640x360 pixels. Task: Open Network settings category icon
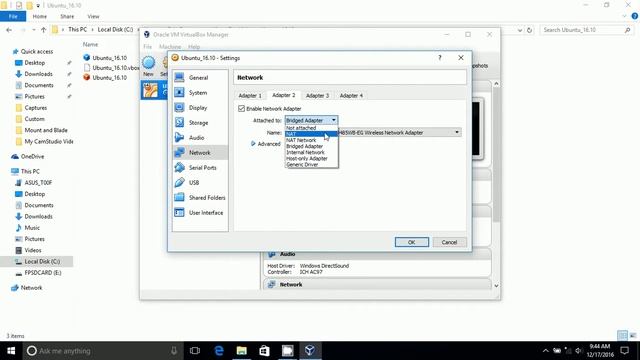point(179,153)
